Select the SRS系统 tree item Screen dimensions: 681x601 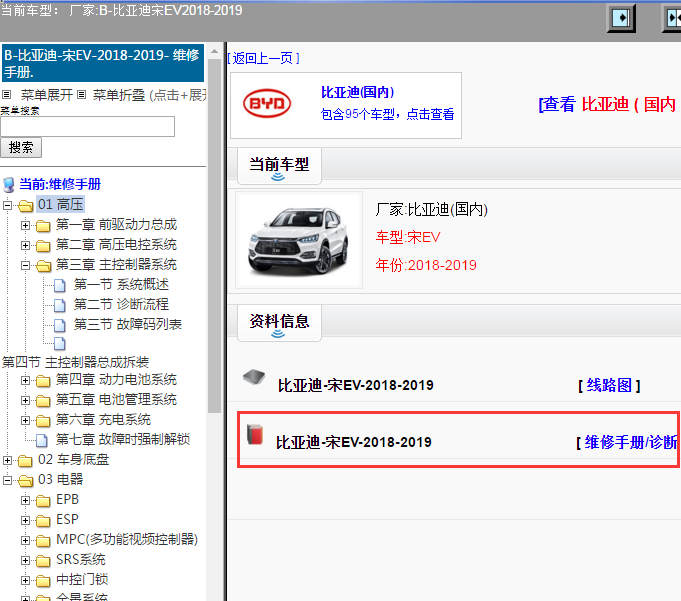coord(81,560)
